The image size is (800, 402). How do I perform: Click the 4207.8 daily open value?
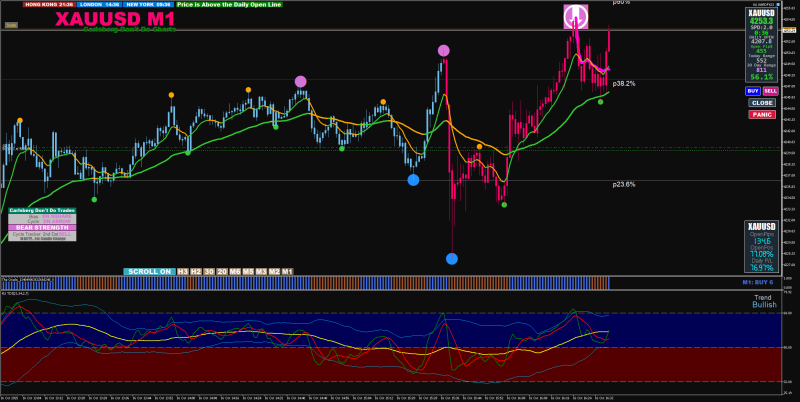761,41
